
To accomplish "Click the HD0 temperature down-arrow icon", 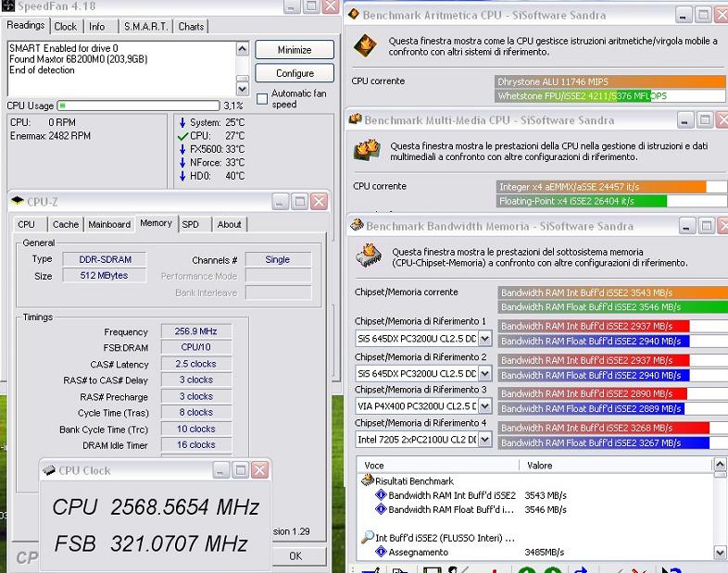I will coord(182,176).
